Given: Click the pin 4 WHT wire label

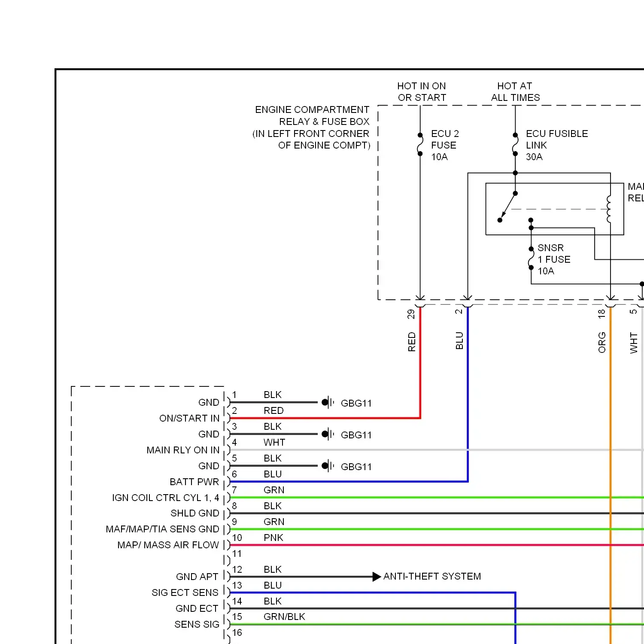Looking at the screenshot, I should coord(274,442).
